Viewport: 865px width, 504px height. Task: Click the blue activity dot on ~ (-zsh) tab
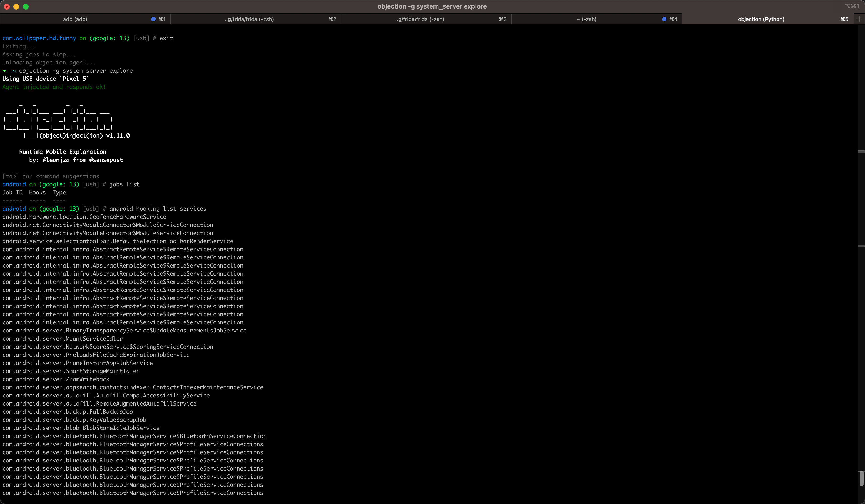tap(664, 19)
